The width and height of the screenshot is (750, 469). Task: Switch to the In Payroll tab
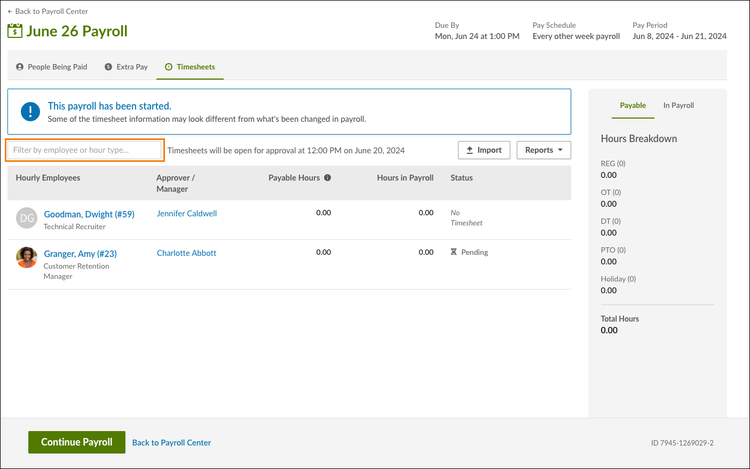[678, 105]
